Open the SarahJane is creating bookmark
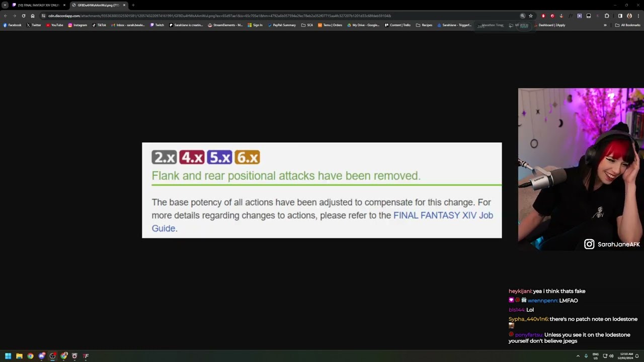 point(186,25)
